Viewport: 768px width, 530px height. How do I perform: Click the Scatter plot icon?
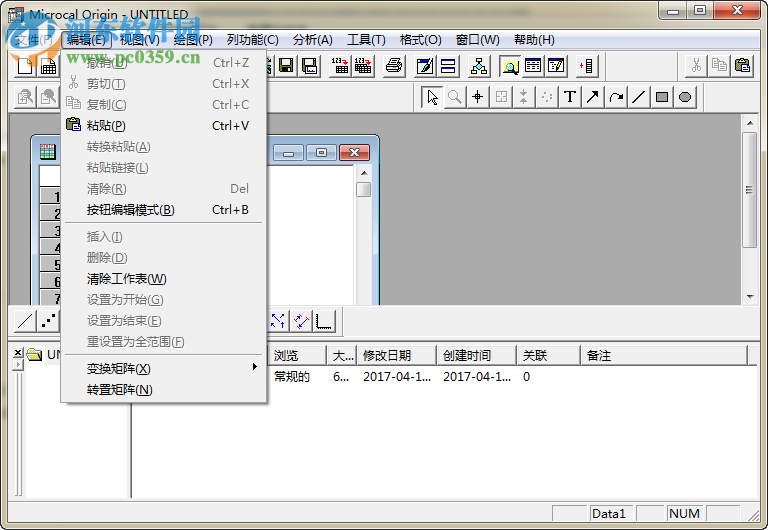[48, 321]
